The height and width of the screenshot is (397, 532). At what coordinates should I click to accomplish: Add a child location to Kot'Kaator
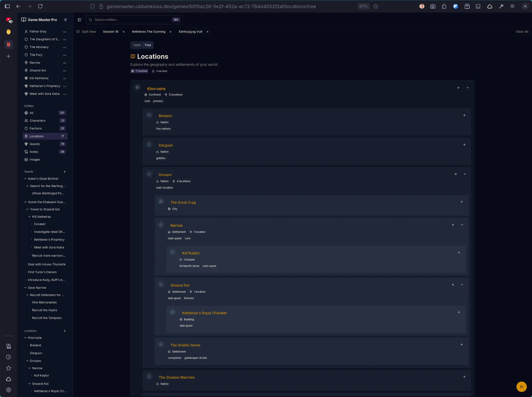tap(459, 253)
